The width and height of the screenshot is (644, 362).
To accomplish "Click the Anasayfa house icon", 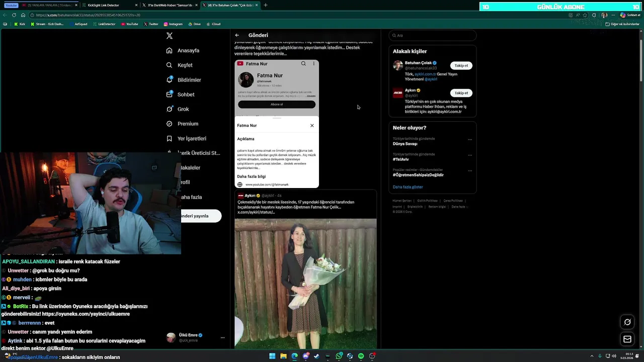I will [170, 50].
